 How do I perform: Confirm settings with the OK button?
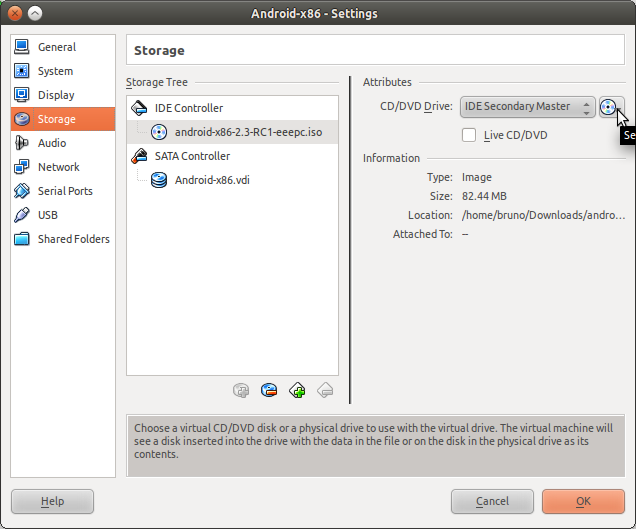tap(583, 501)
